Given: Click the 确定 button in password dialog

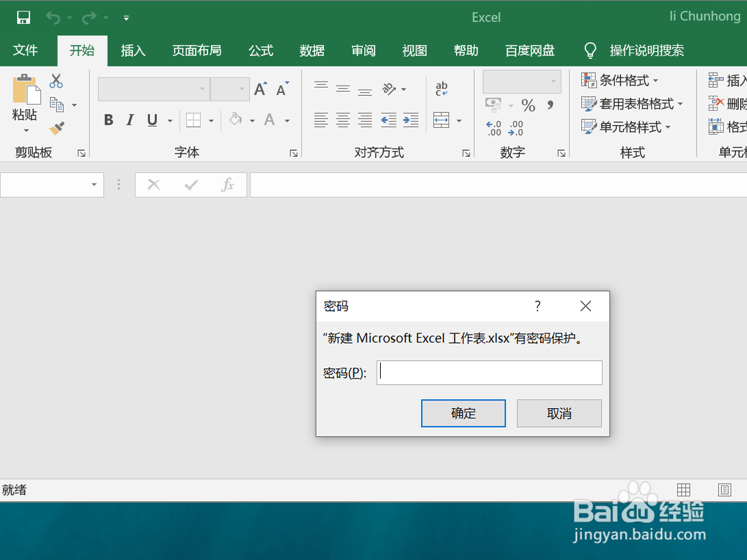Looking at the screenshot, I should 464,413.
